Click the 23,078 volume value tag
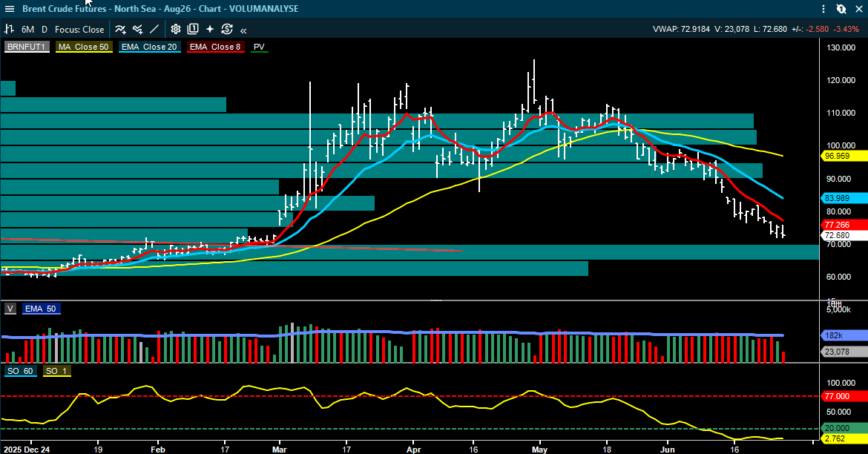 (843, 352)
